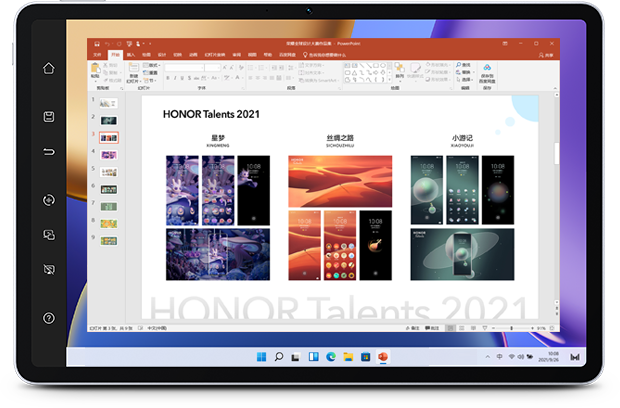The image size is (620, 408).
Task: Open Microsoft Store from taskbar
Action: 365,357
